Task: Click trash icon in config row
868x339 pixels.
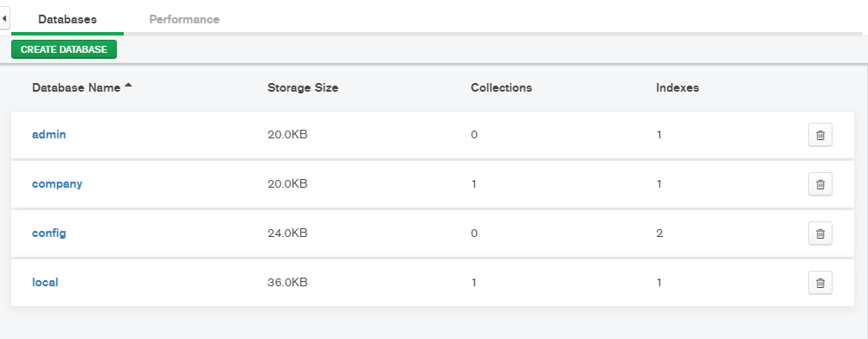Action: click(x=820, y=233)
